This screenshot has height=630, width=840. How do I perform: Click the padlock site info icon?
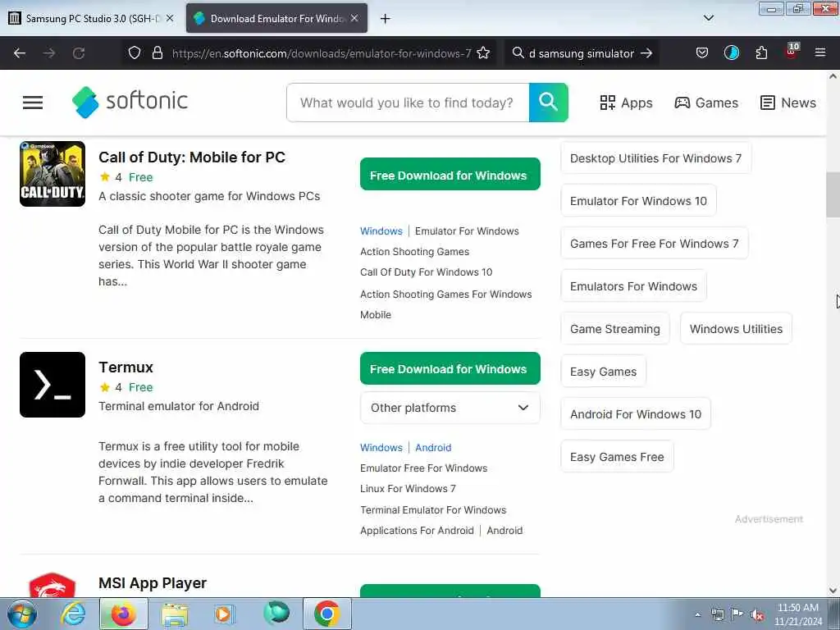tap(157, 53)
